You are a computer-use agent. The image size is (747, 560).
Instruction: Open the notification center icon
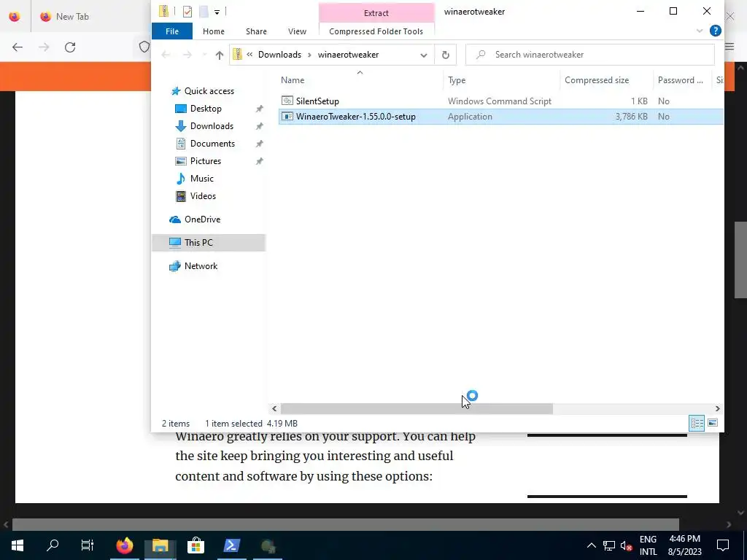pos(723,545)
